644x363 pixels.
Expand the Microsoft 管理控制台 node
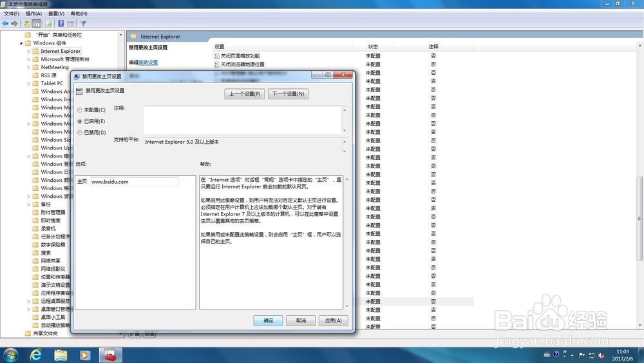click(x=29, y=59)
